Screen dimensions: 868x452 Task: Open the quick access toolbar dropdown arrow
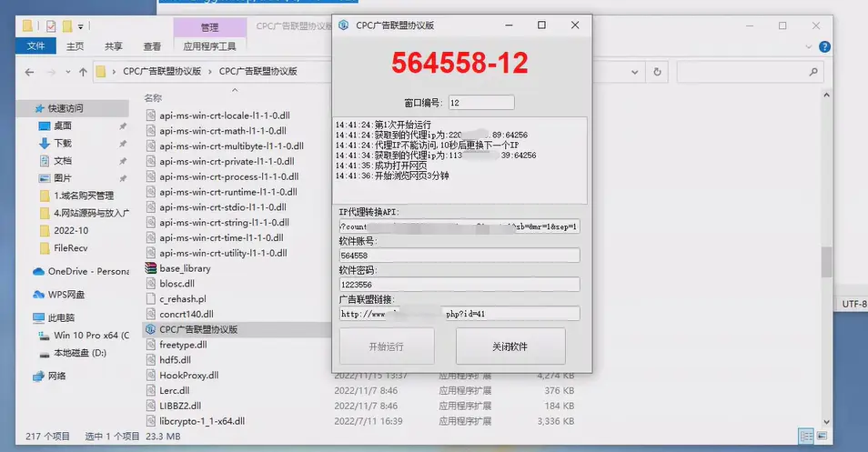[81, 26]
